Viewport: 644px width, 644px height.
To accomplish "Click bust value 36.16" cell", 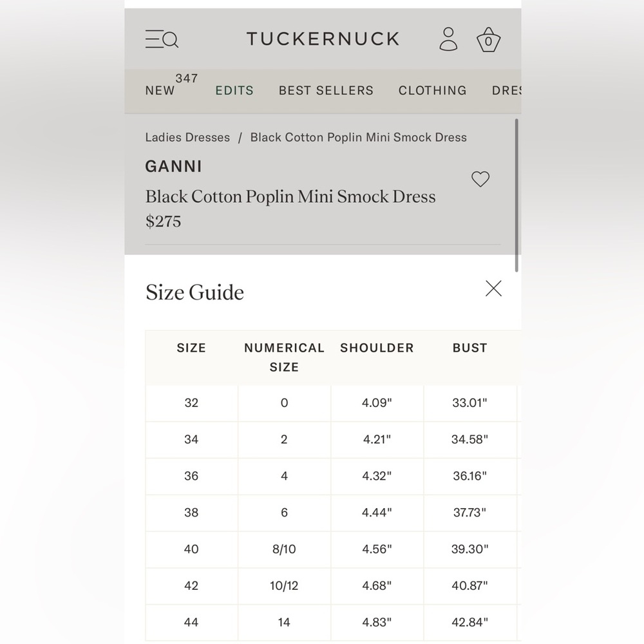I will (x=470, y=476).
